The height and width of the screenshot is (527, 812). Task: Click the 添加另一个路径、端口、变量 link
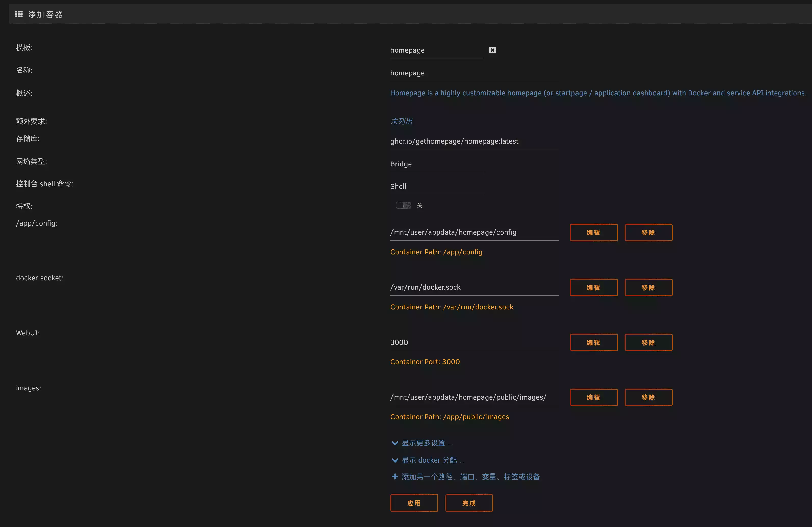pyautogui.click(x=470, y=477)
